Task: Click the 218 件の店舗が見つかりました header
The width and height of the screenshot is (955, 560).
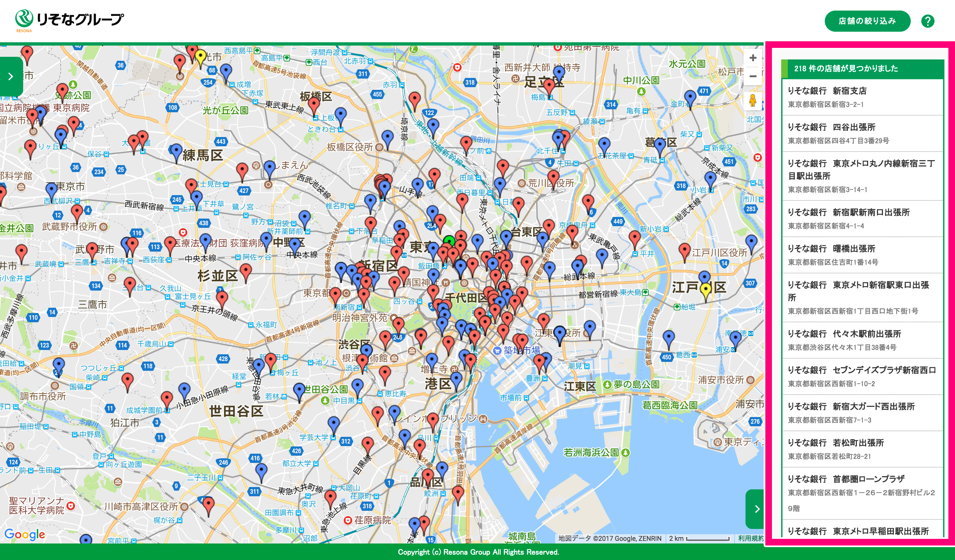Action: [862, 69]
